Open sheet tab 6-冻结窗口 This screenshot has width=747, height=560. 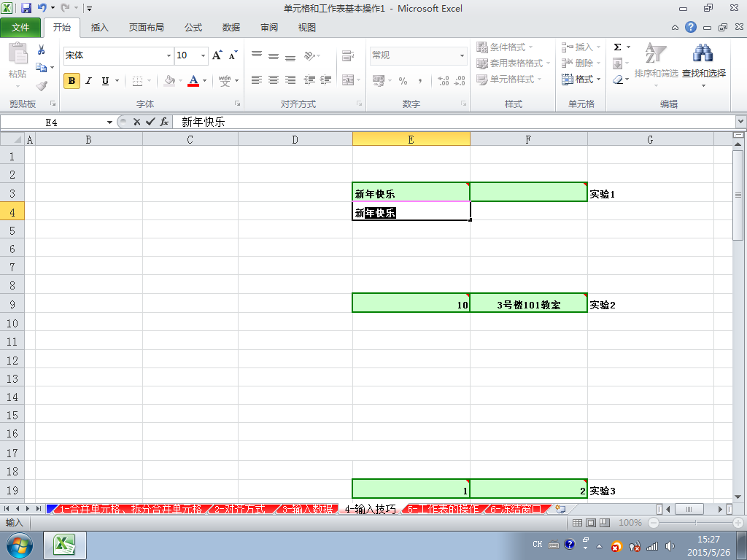click(x=516, y=509)
